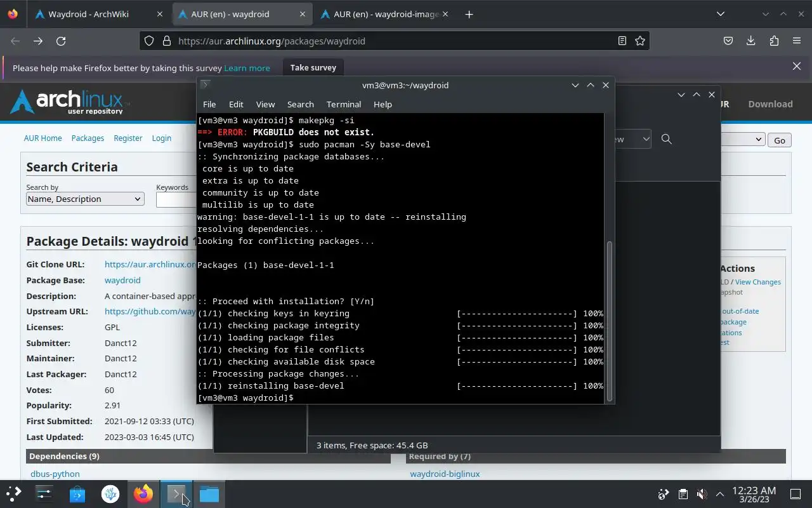
Task: Open the Download nav link
Action: click(x=770, y=104)
